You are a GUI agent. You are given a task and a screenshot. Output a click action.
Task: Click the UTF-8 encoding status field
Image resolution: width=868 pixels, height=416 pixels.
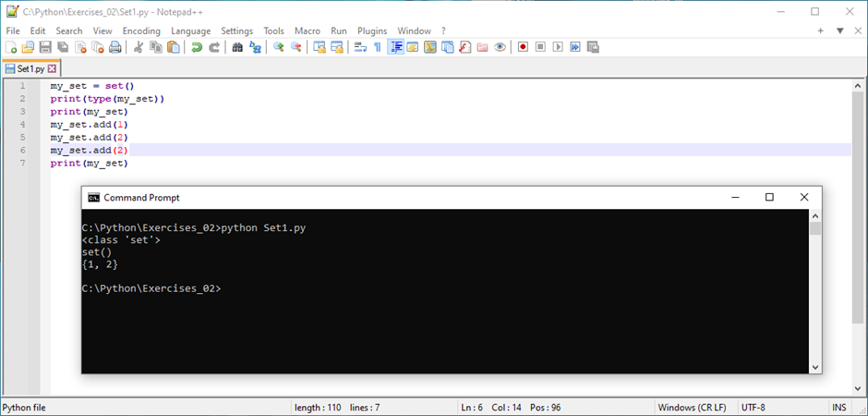(x=783, y=408)
